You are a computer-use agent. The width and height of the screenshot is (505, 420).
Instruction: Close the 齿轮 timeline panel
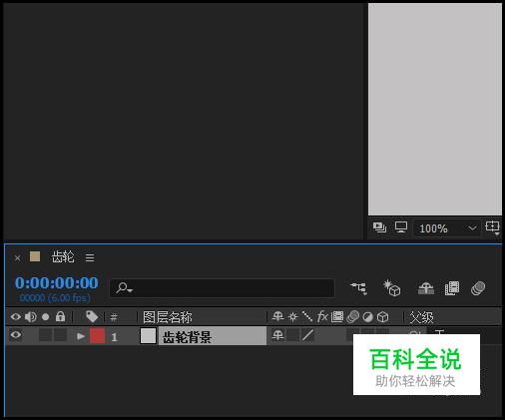18,258
